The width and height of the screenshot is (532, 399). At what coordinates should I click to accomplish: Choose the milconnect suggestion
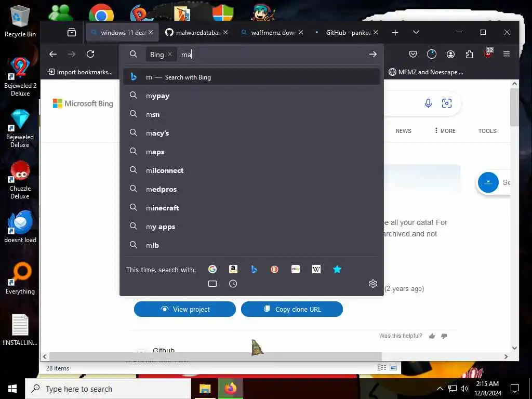pos(251,170)
